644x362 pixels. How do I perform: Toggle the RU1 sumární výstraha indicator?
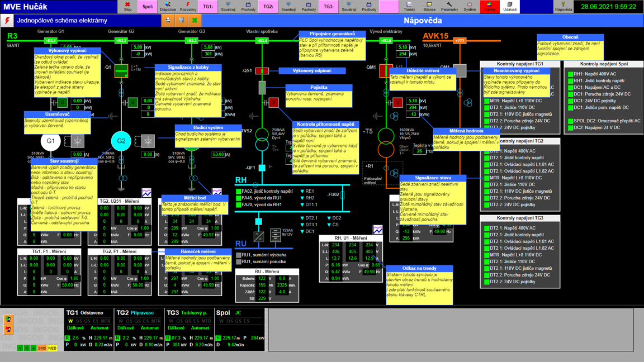(x=239, y=255)
